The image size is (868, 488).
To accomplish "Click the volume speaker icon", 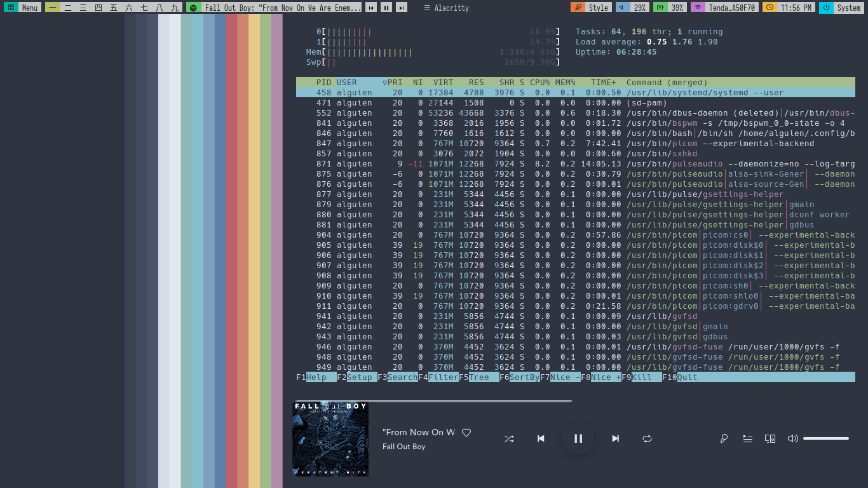I will point(792,438).
